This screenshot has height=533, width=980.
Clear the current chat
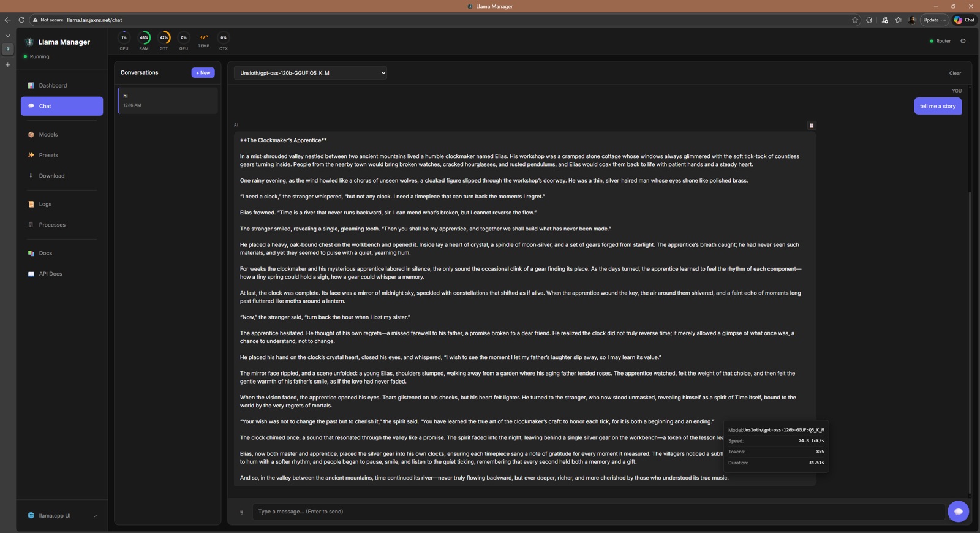click(955, 73)
